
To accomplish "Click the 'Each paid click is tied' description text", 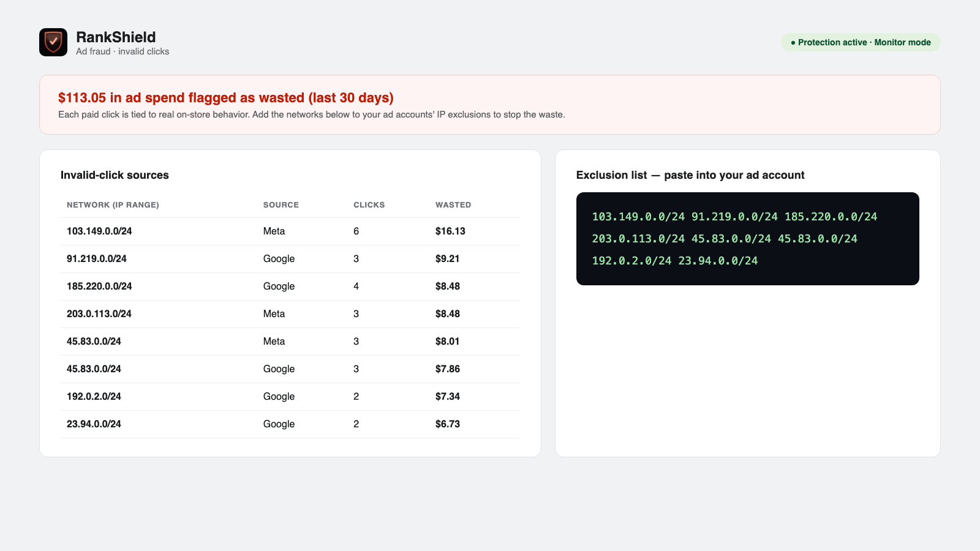I will (312, 114).
